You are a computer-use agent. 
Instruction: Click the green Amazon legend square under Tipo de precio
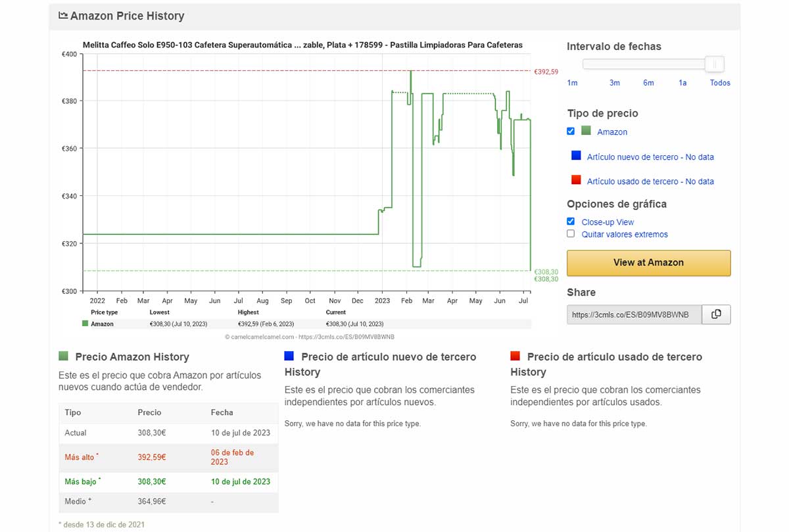(585, 131)
